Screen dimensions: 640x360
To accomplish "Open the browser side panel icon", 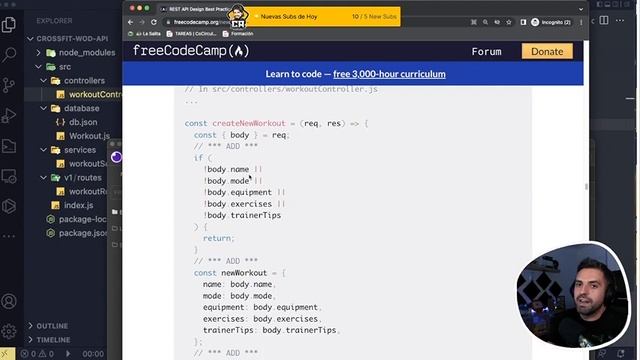I will (523, 22).
